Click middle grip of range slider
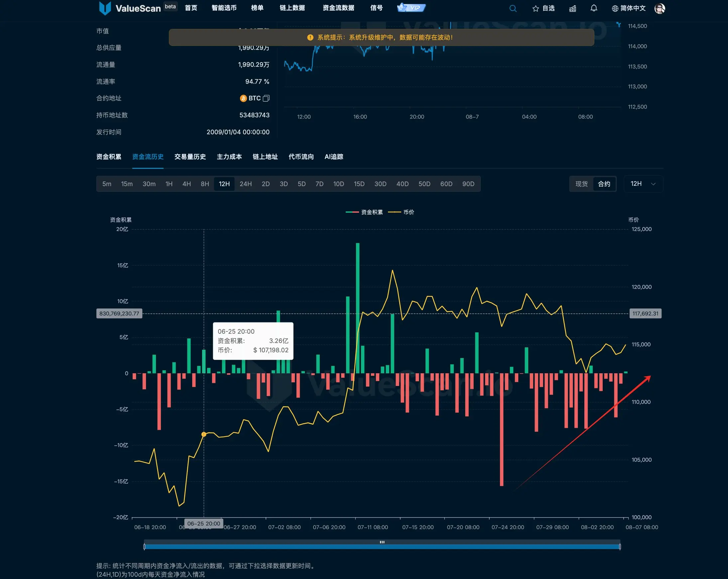The image size is (728, 579). pos(382,542)
